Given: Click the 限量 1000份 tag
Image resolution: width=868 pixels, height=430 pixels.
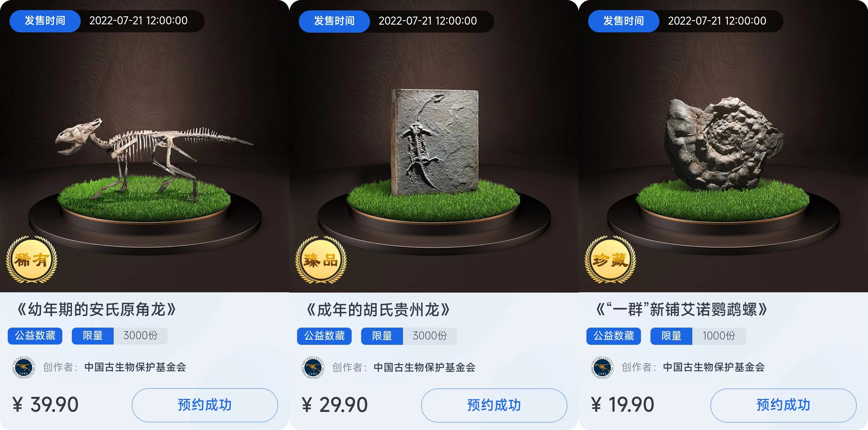Looking at the screenshot, I should [x=698, y=336].
